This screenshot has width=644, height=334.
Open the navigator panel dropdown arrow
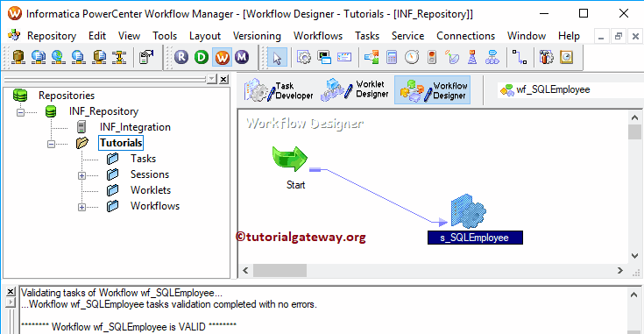pos(211,79)
